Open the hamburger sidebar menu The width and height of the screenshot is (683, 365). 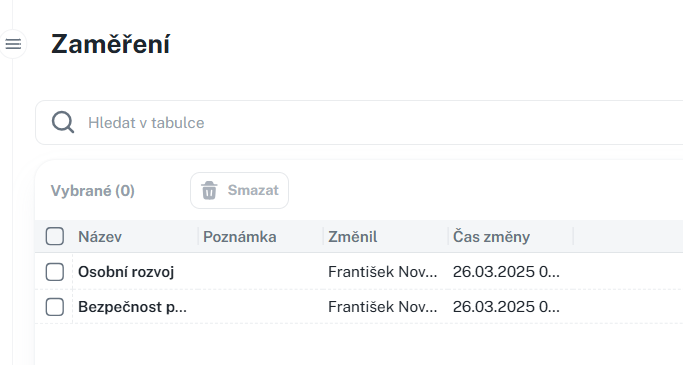[13, 44]
